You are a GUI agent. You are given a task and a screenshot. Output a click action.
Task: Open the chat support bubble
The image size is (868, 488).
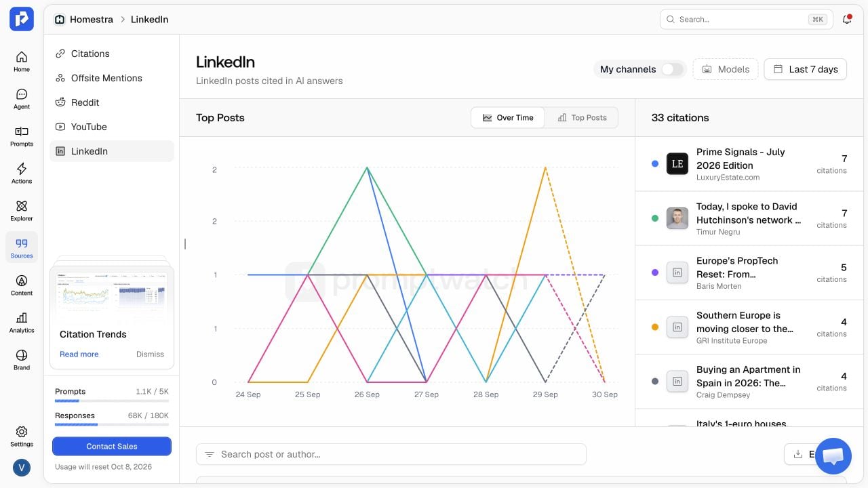point(833,456)
